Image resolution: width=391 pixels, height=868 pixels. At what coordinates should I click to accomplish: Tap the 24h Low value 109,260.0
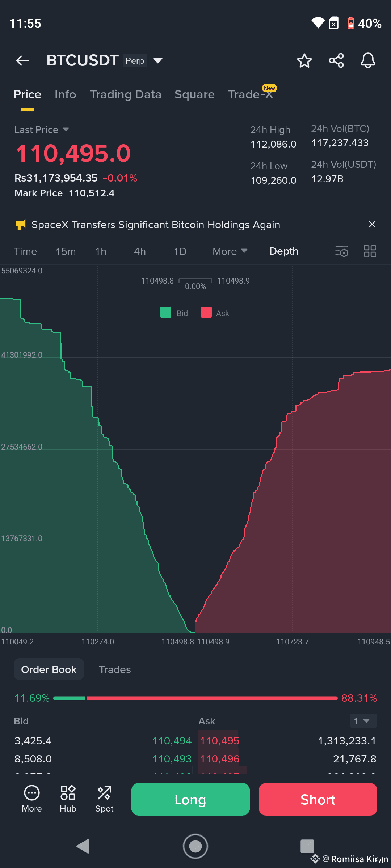click(273, 180)
